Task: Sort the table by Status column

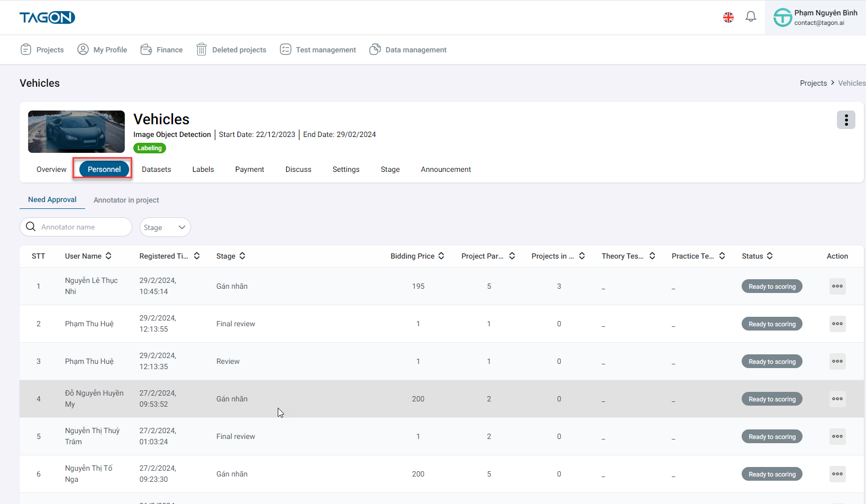Action: click(x=770, y=256)
